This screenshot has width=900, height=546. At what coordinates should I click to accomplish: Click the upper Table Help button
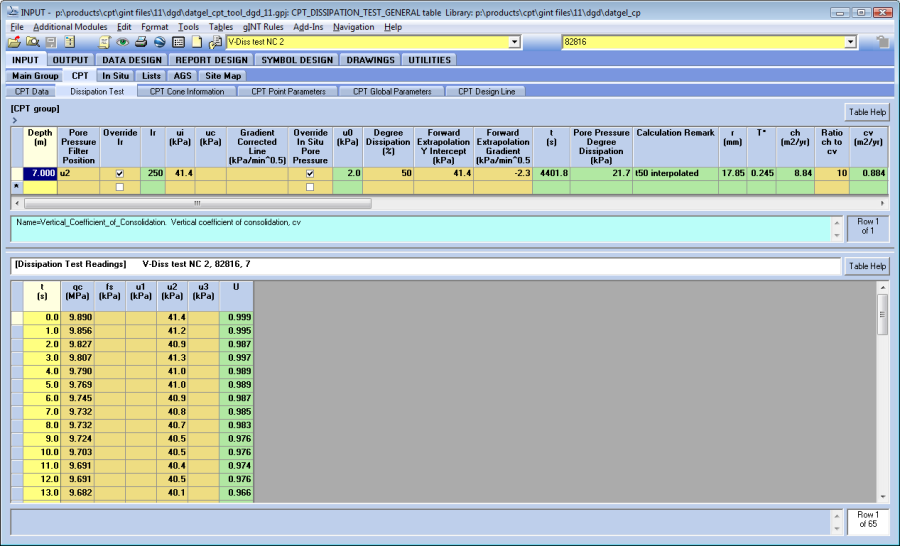point(866,112)
